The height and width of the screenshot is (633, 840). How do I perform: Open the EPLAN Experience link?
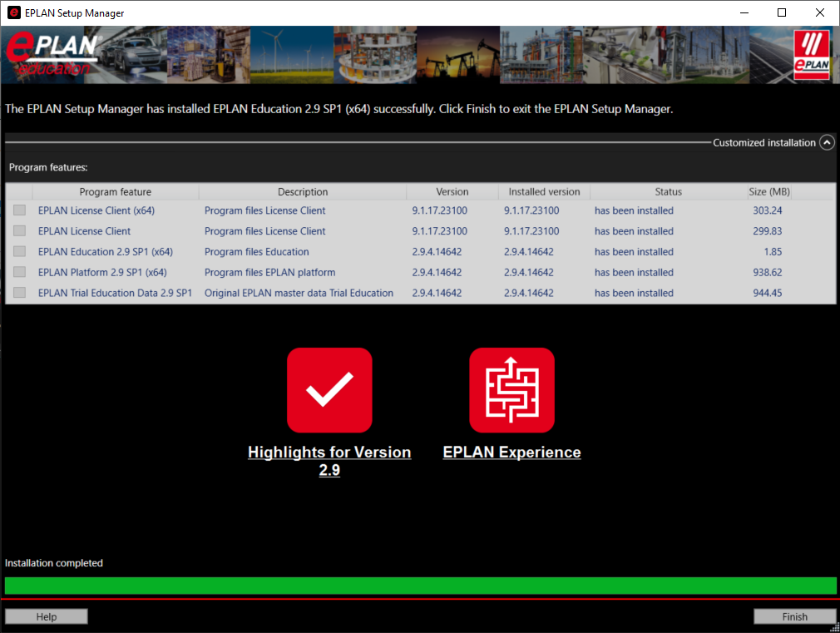tap(511, 452)
